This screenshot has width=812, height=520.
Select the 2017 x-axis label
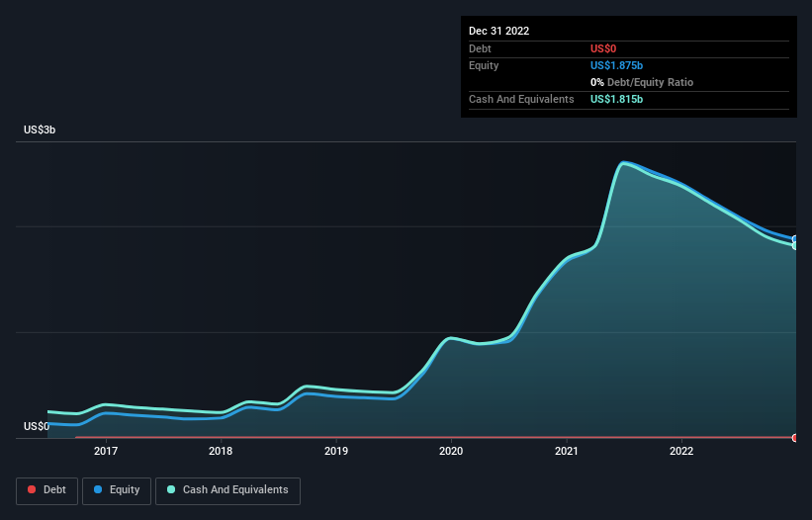click(106, 451)
